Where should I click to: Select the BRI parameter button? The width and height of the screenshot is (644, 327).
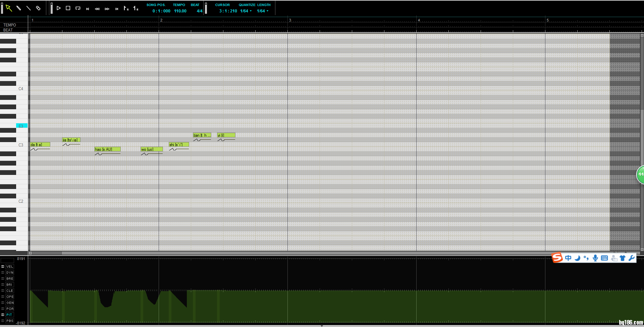tap(10, 285)
